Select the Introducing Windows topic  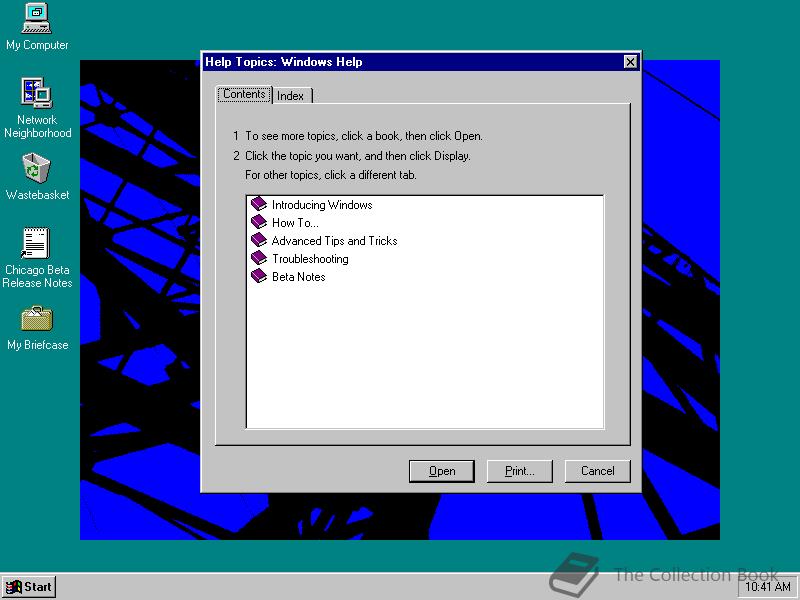point(322,205)
